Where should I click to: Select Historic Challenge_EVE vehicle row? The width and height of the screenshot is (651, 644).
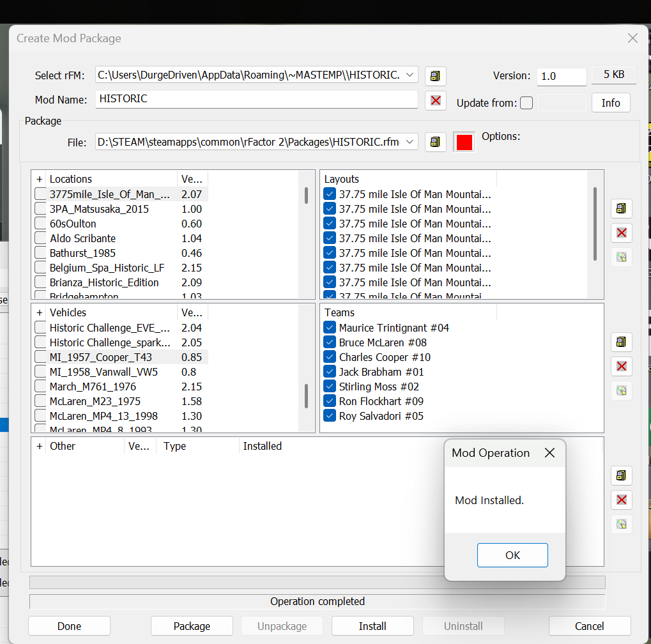(121, 328)
